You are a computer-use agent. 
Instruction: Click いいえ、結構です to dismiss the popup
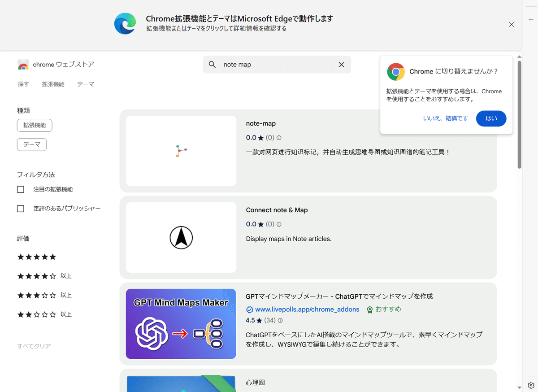click(445, 118)
